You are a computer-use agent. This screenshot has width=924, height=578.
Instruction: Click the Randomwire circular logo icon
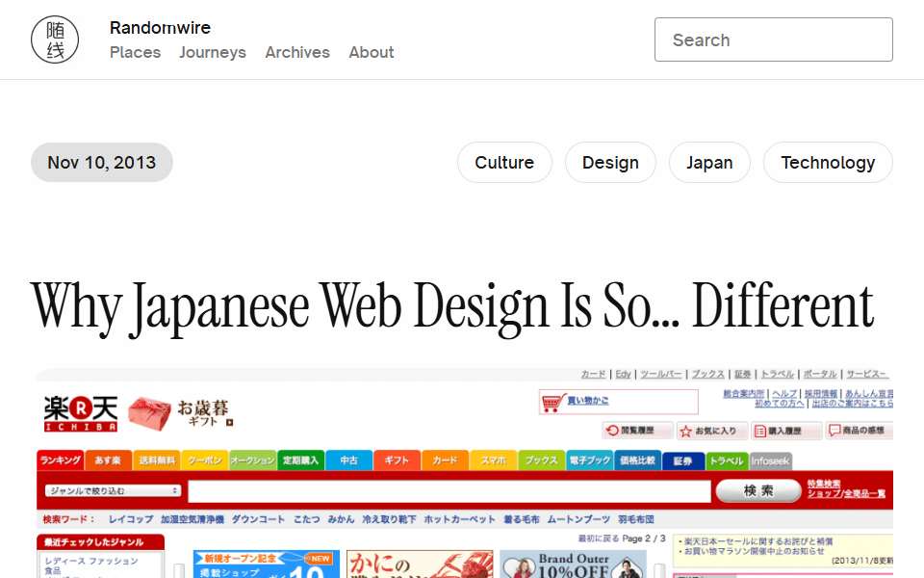pyautogui.click(x=55, y=39)
